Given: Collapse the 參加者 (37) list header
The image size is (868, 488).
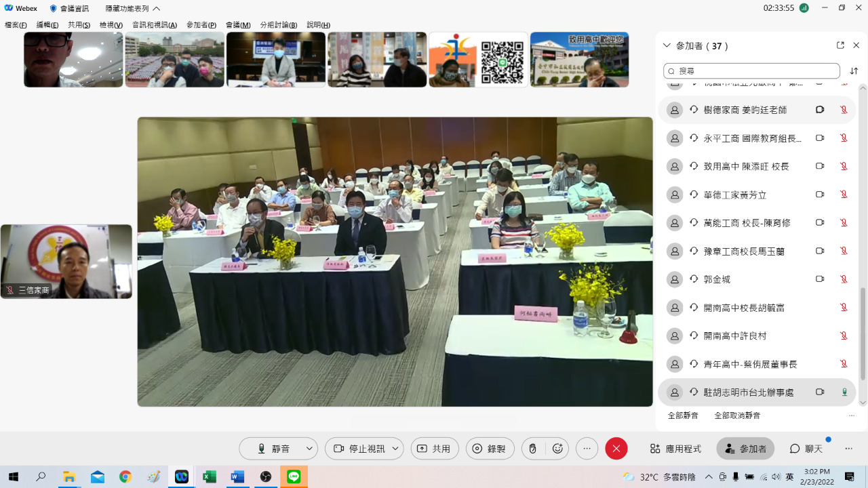Looking at the screenshot, I should click(667, 45).
